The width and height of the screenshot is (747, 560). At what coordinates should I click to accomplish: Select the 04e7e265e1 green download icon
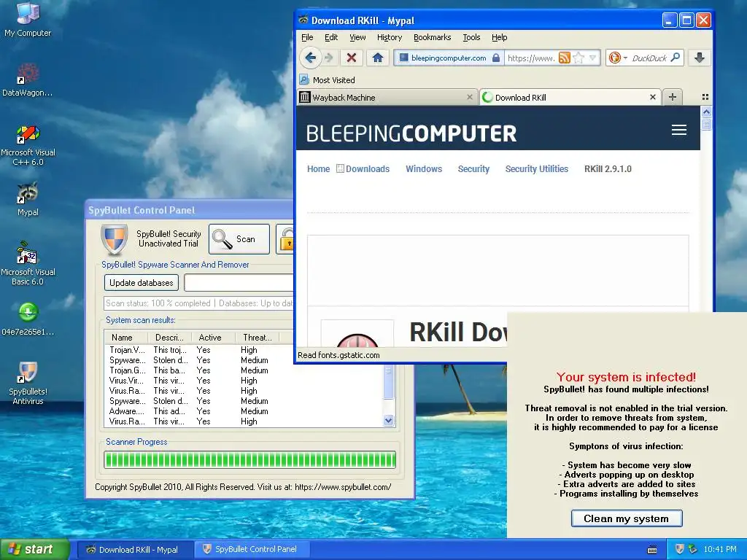pyautogui.click(x=28, y=319)
